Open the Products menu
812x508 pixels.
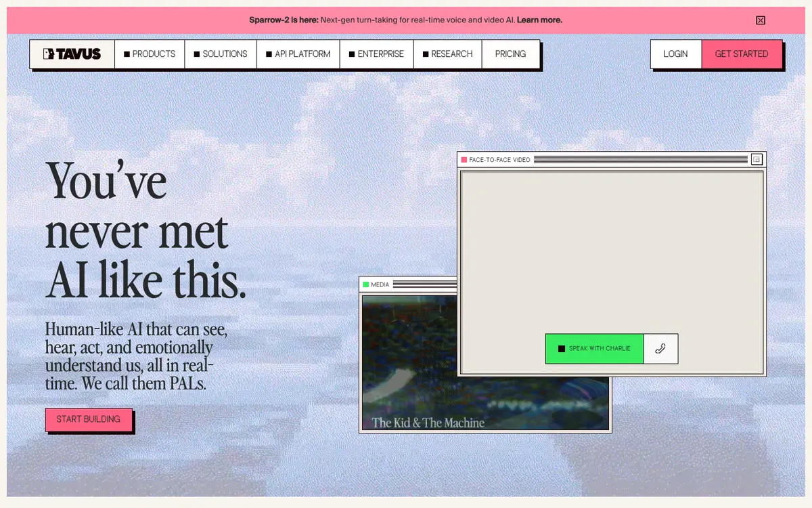click(x=150, y=54)
